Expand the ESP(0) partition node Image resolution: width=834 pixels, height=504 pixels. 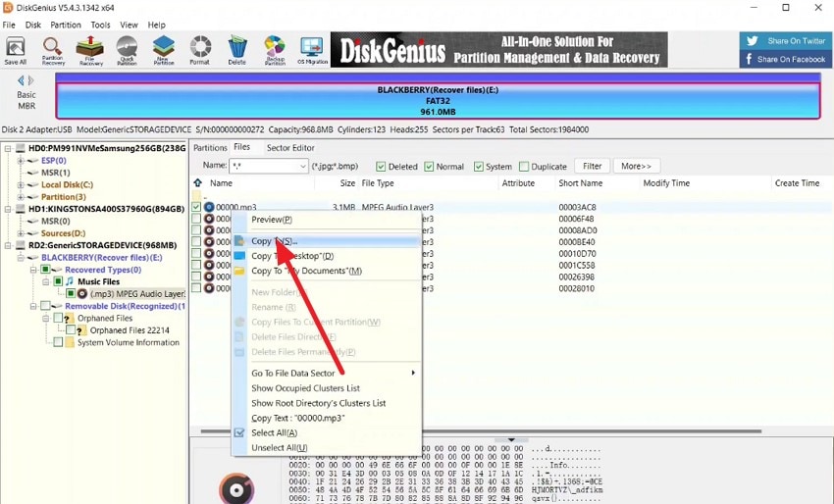(x=21, y=160)
